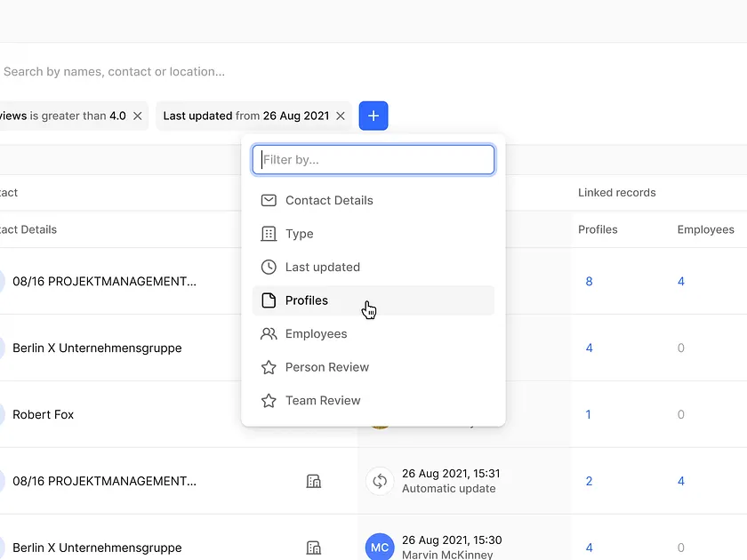747x560 pixels.
Task: Select Profiles in the filter menu
Action: pyautogui.click(x=307, y=300)
